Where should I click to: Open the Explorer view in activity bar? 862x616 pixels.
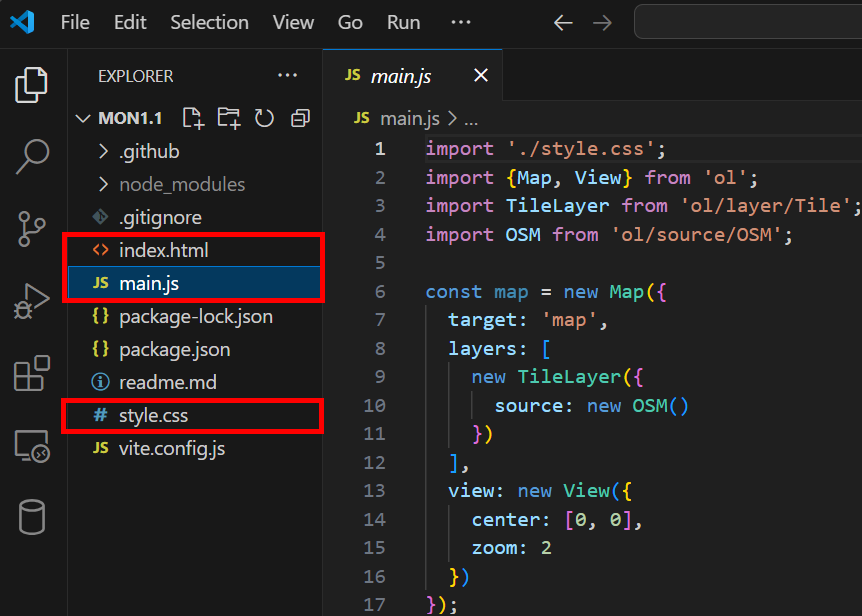click(31, 85)
